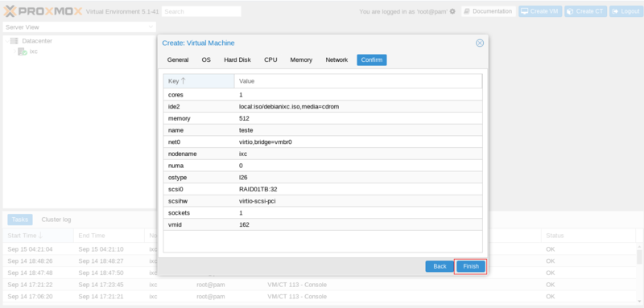Screen dimensions: 644x308
Task: Open the Network tab
Action: coord(336,60)
